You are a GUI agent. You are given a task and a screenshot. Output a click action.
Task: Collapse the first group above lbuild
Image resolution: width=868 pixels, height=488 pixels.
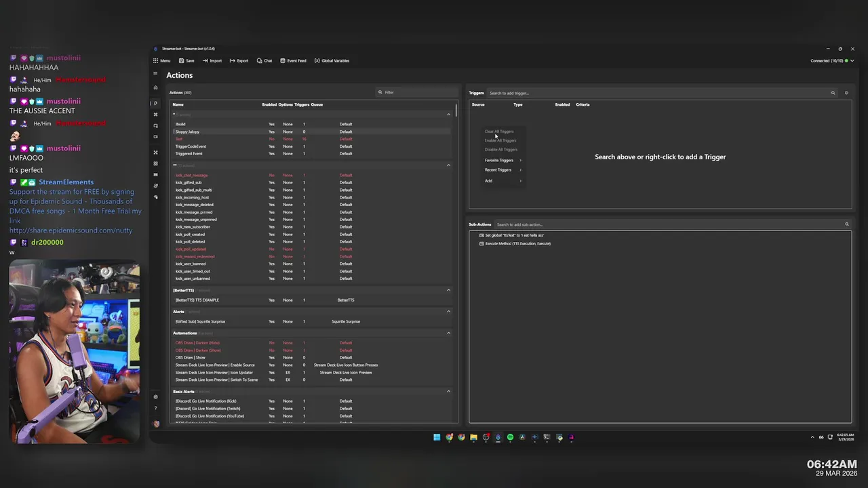(x=448, y=115)
